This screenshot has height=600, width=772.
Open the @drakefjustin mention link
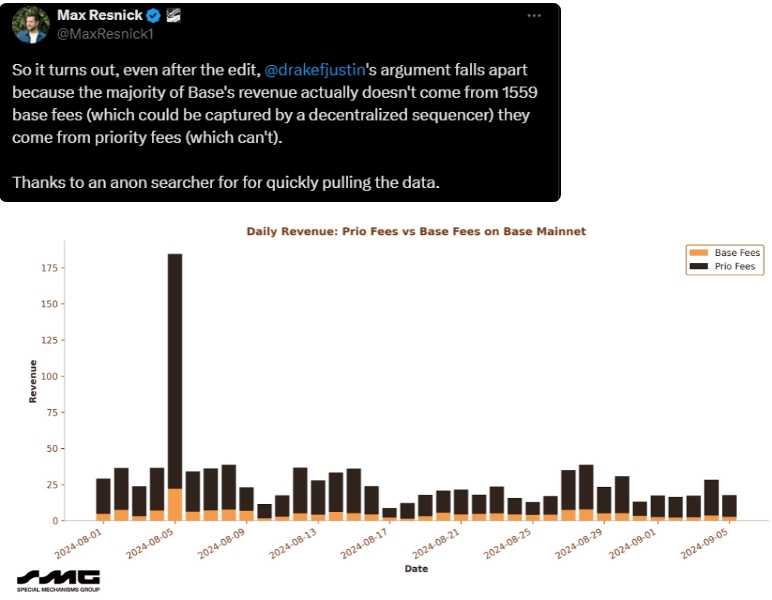coord(315,70)
